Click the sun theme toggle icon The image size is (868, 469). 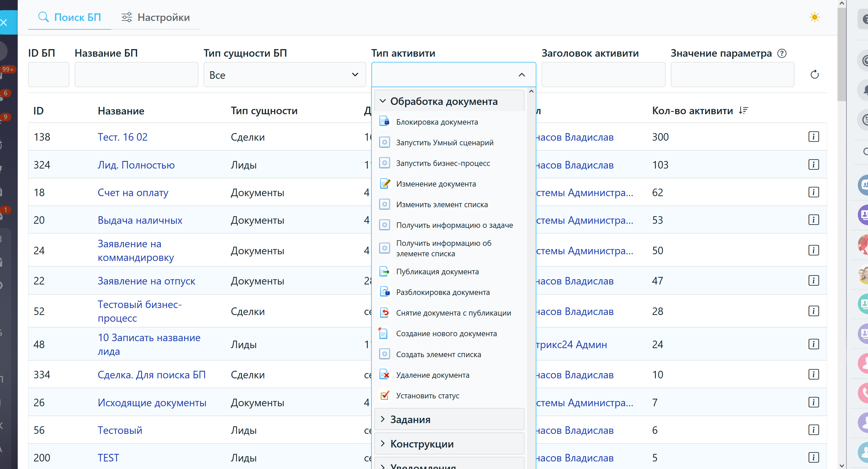point(814,17)
